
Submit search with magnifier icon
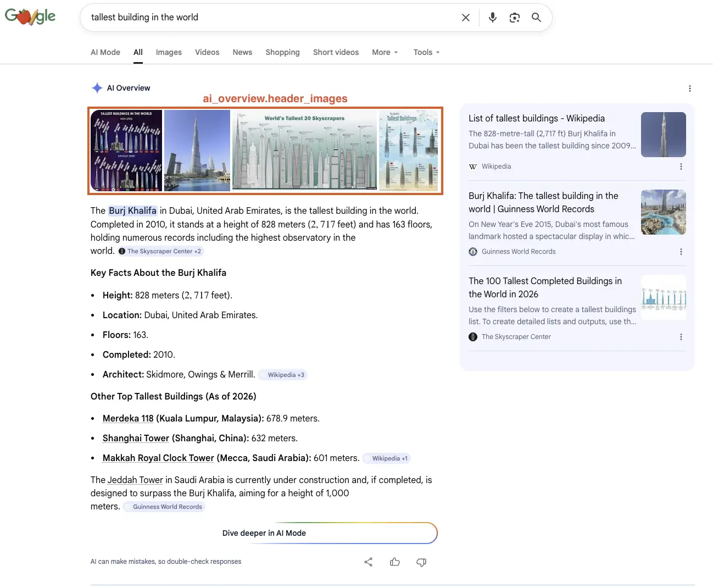tap(537, 18)
